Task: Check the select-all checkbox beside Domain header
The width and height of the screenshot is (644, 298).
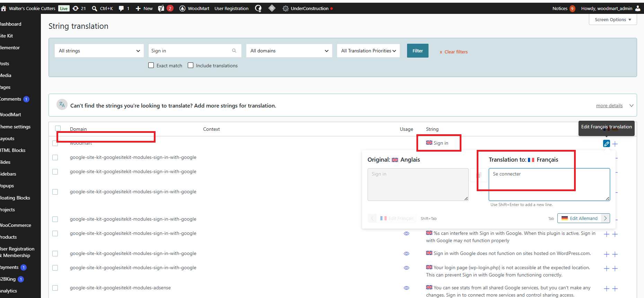Action: click(x=58, y=128)
